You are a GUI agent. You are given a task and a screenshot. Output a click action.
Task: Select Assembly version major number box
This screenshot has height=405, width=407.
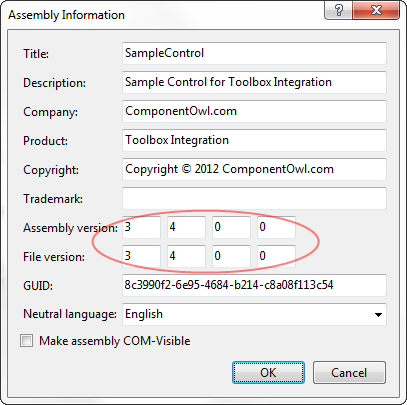141,227
